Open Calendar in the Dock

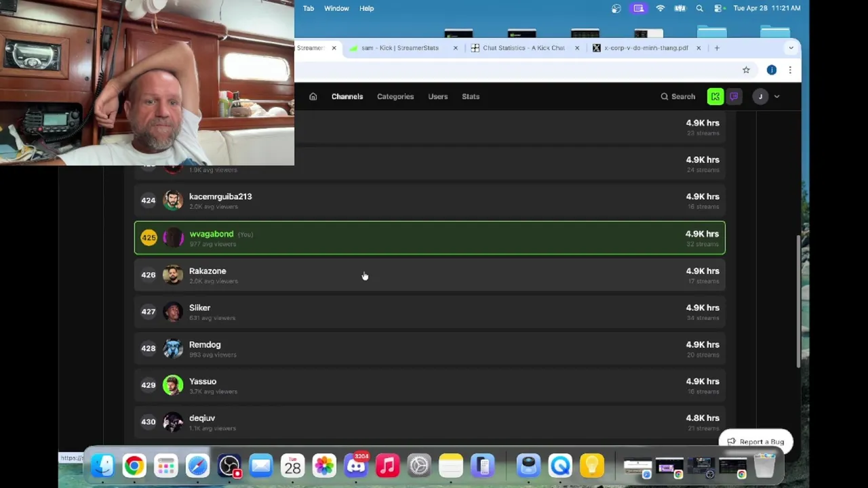(292, 466)
